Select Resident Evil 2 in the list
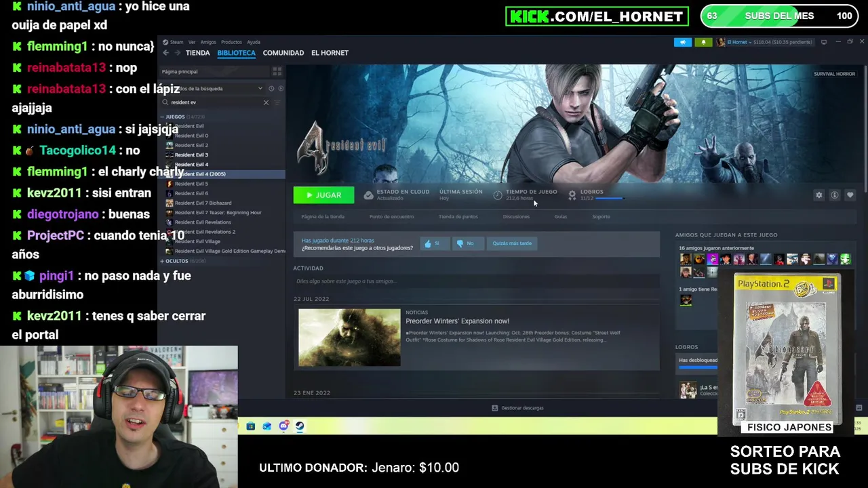Viewport: 868px width, 488px height. (x=191, y=145)
